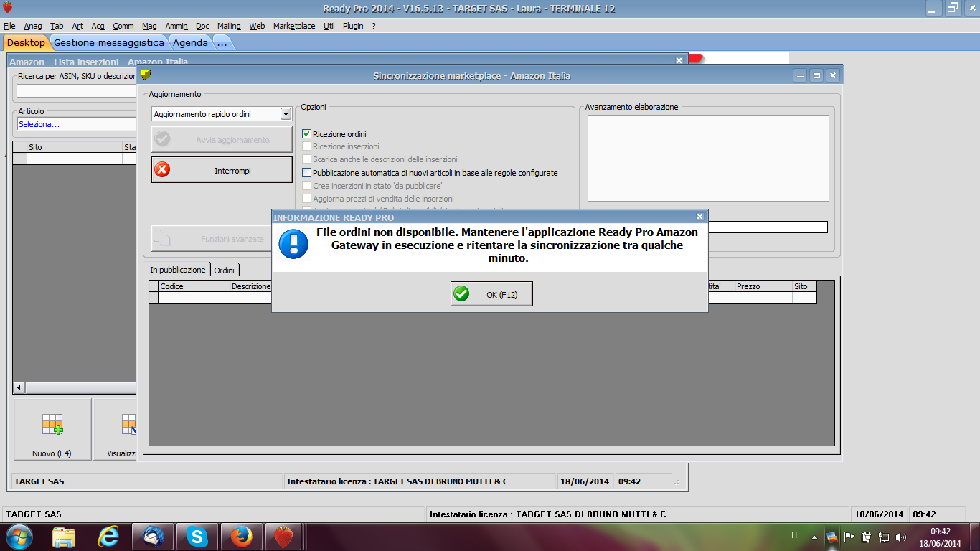Click the Ready Pro strawberry icon in title bar
This screenshot has height=551, width=980.
tap(8, 8)
